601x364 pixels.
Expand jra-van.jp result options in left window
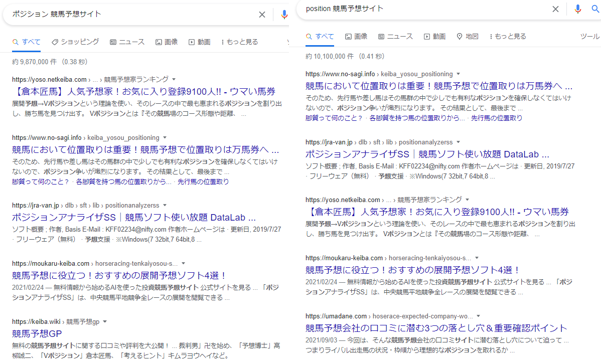[x=165, y=206]
